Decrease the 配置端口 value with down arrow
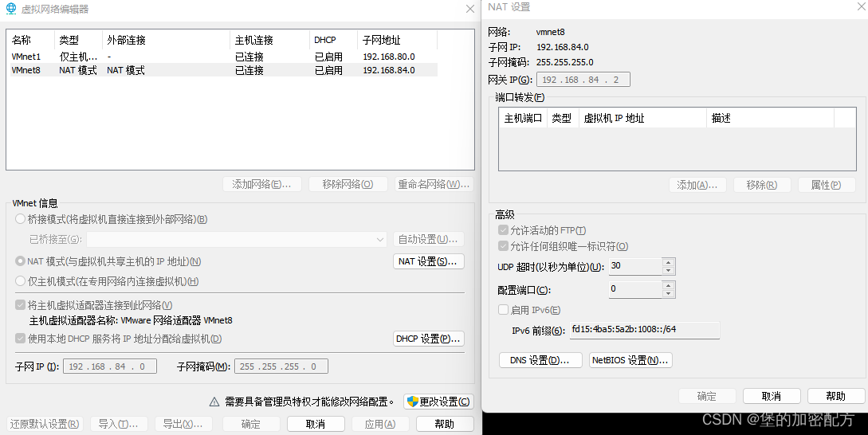 click(668, 293)
